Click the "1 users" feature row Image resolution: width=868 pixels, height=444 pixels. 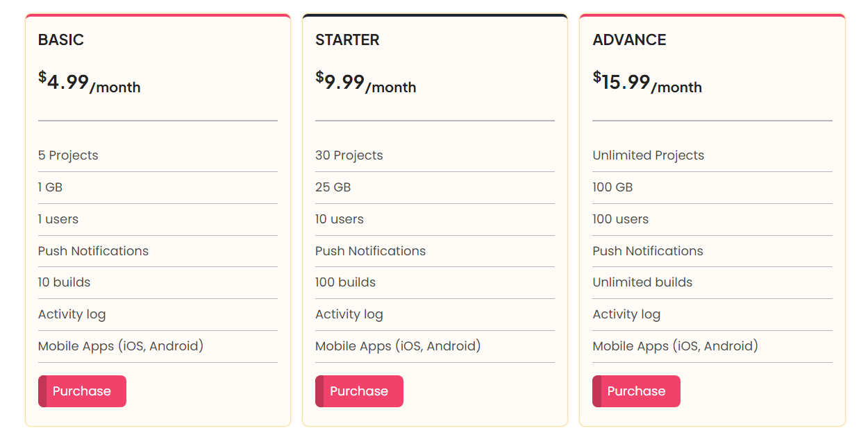pos(58,219)
